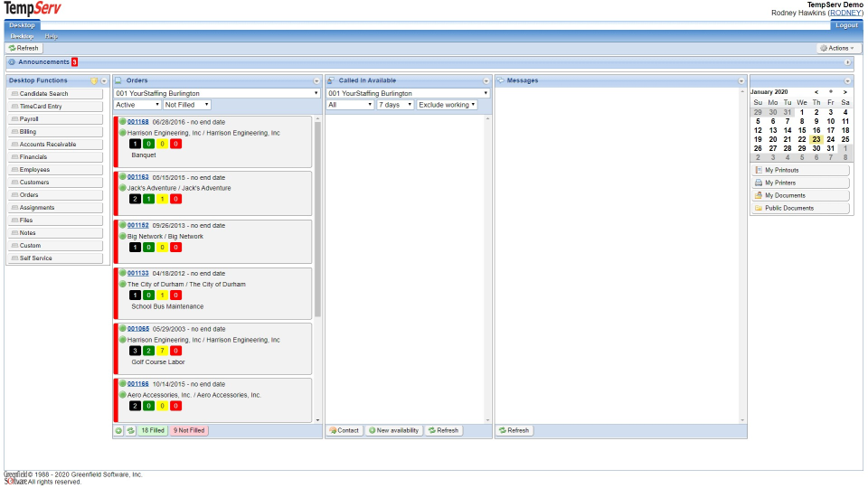Open the Exclude working dropdown

(447, 105)
